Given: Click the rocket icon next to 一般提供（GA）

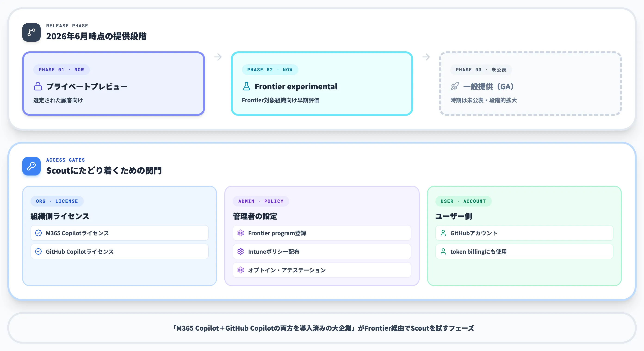Looking at the screenshot, I should tap(455, 86).
